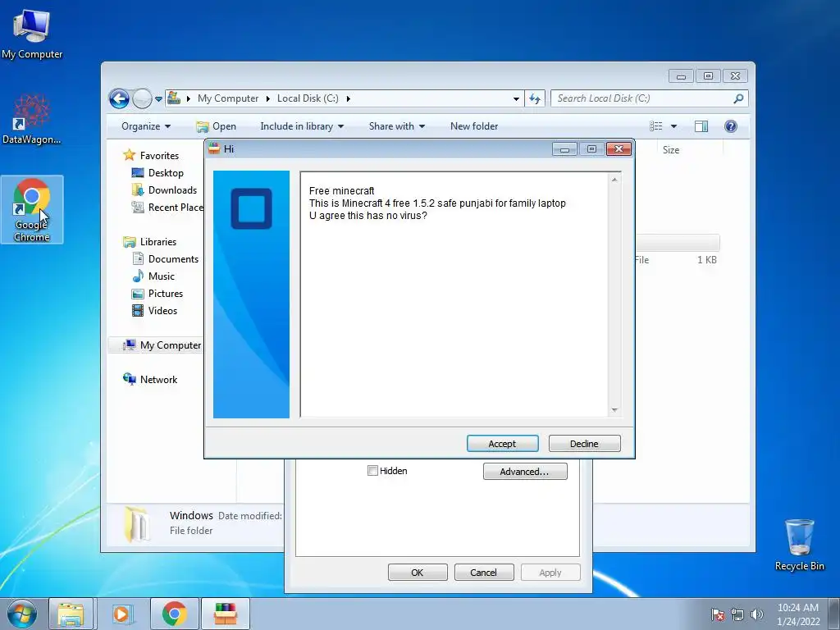Open DataWagon desktop shortcut

tap(32, 119)
